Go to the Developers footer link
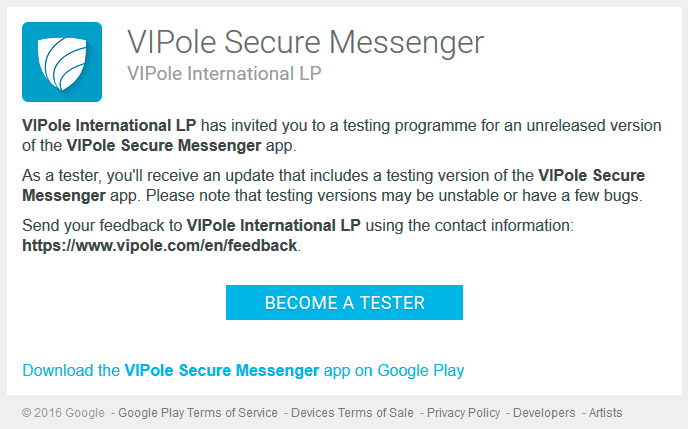The width and height of the screenshot is (688, 429). [x=544, y=413]
